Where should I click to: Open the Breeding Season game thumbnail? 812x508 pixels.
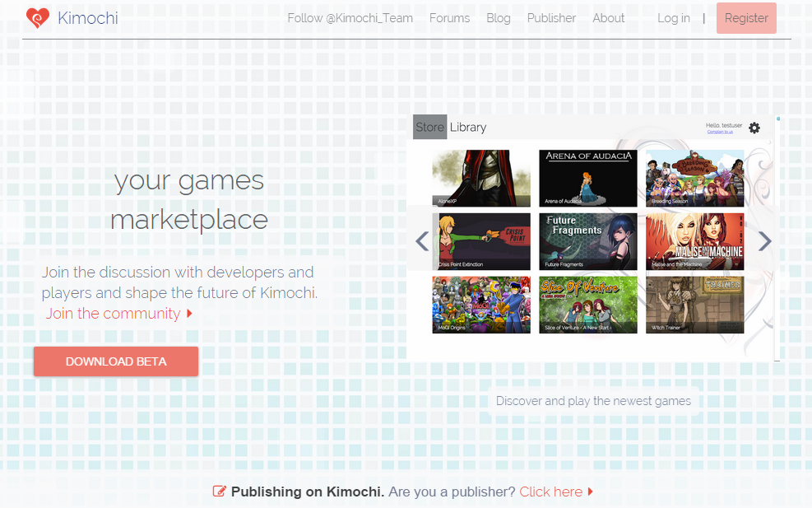[694, 179]
